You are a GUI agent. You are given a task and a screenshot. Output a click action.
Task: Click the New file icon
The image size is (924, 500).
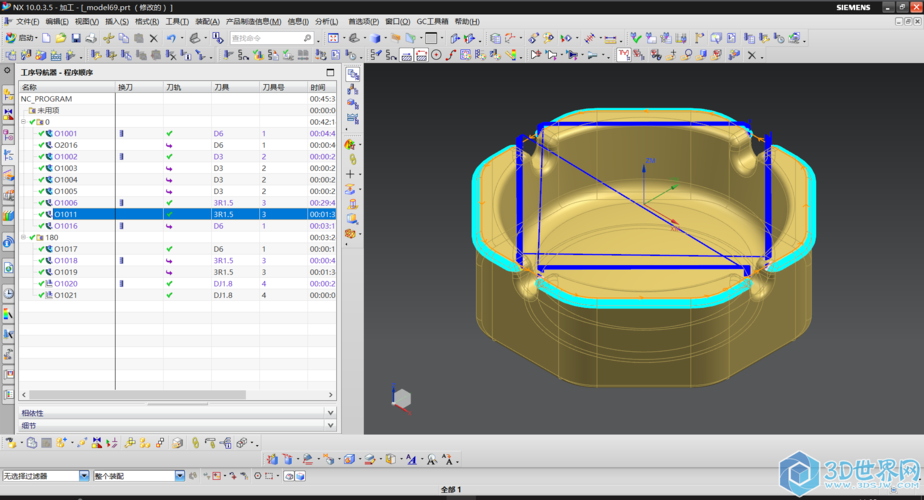[x=46, y=38]
